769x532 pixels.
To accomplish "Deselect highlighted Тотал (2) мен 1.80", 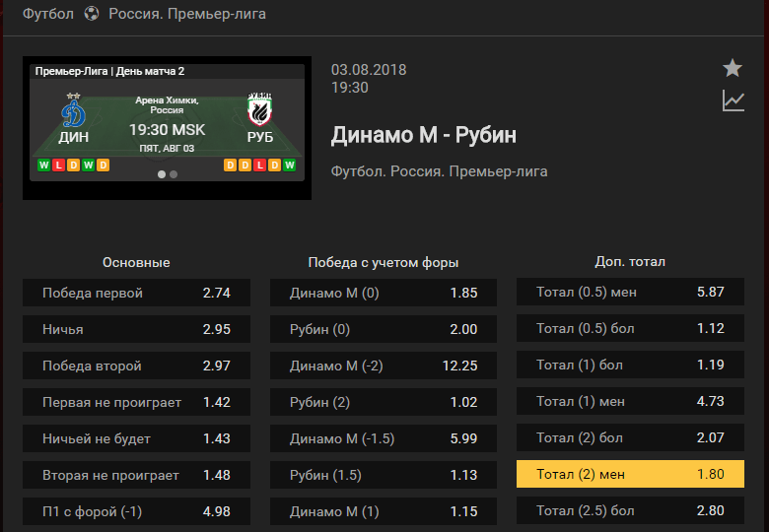I will (x=630, y=474).
